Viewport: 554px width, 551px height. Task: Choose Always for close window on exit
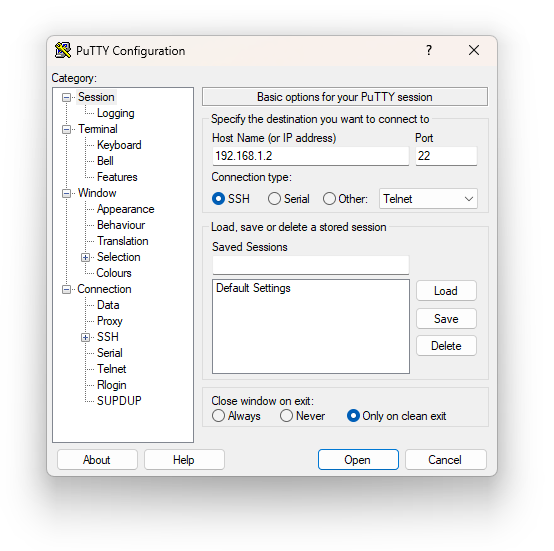coord(218,416)
